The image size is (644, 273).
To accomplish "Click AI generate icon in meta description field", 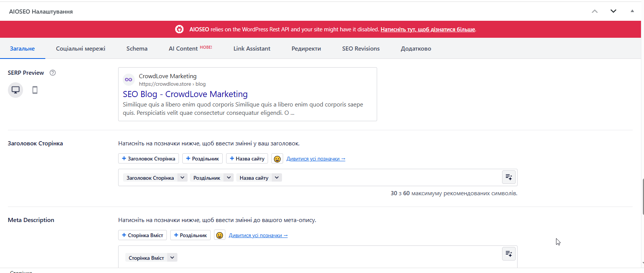I will click(508, 254).
